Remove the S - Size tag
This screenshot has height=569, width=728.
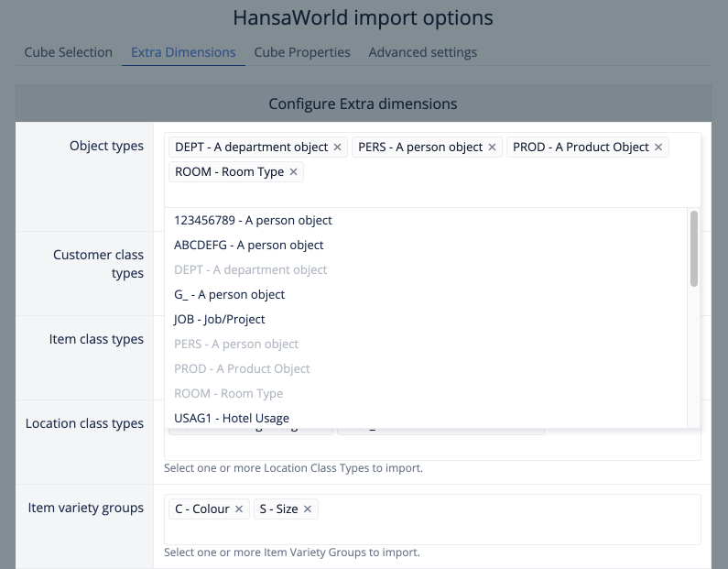point(308,509)
